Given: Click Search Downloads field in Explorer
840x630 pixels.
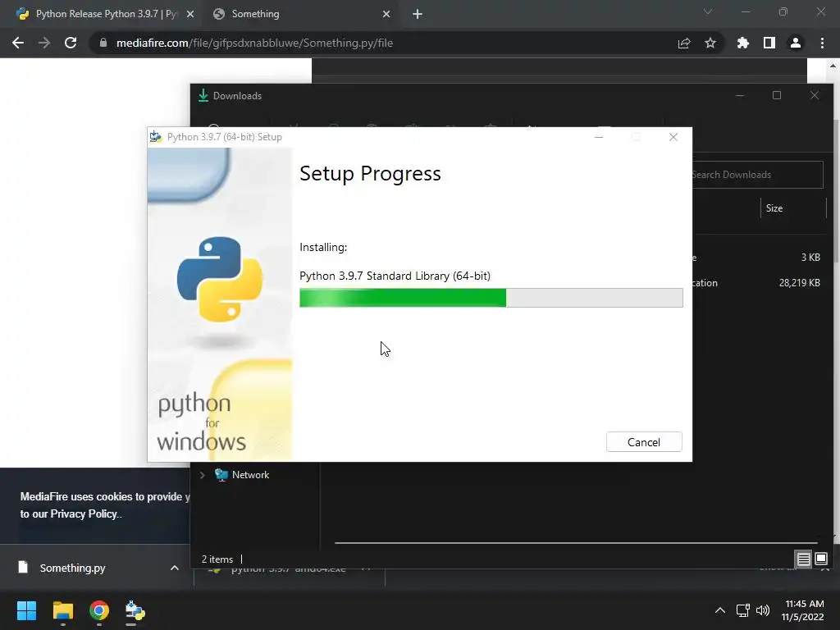Looking at the screenshot, I should [x=757, y=175].
